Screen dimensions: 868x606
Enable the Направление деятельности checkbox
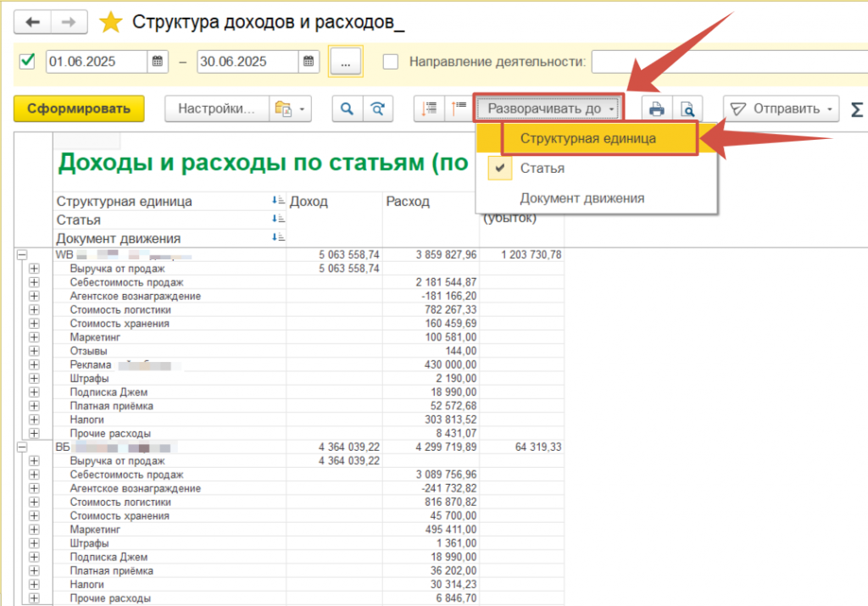point(391,62)
